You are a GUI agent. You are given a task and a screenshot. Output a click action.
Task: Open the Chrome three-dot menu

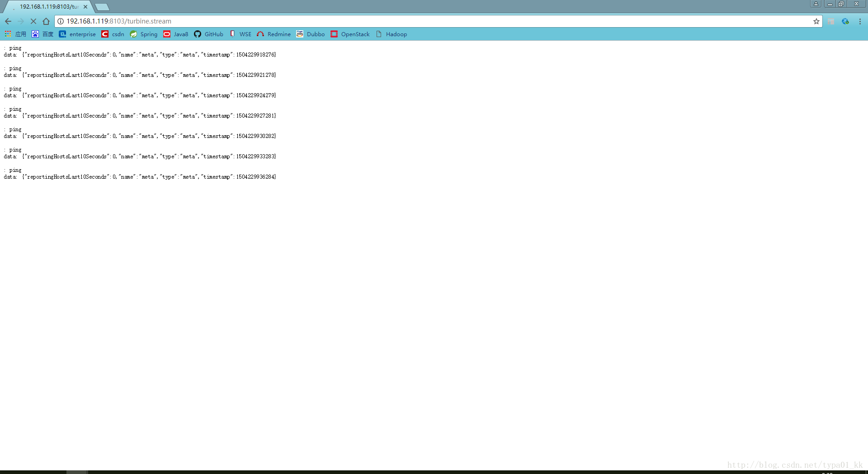click(x=860, y=21)
